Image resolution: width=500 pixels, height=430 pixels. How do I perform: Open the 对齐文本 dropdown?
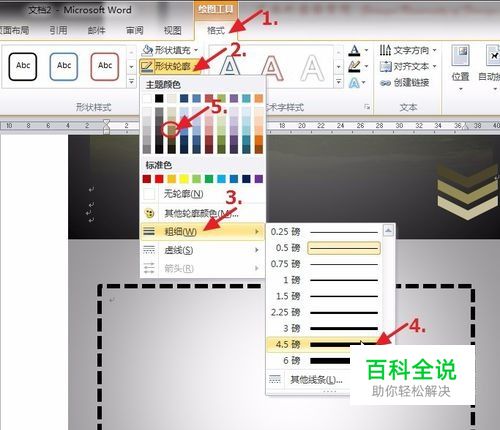[408, 66]
